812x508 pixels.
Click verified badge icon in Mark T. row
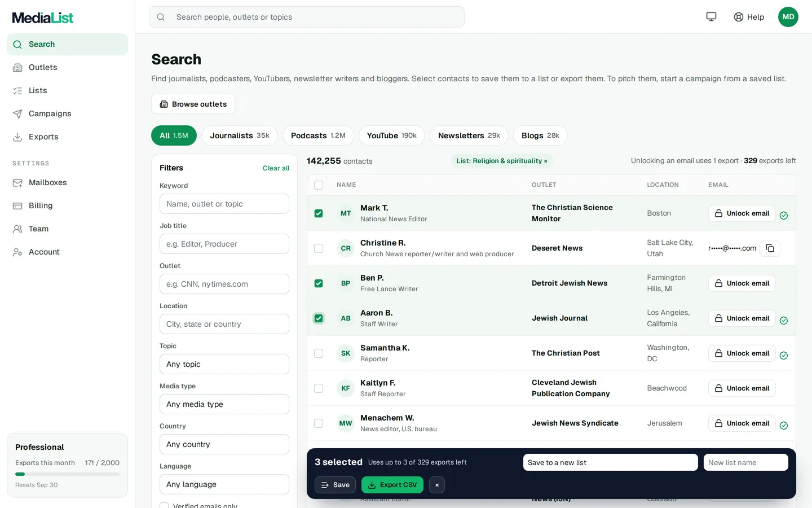coord(784,216)
